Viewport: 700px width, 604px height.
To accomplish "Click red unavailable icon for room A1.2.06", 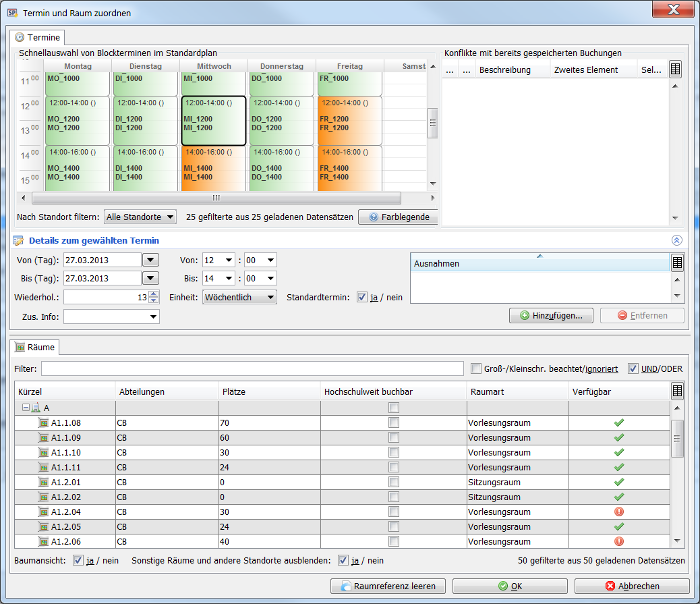I will pyautogui.click(x=619, y=542).
